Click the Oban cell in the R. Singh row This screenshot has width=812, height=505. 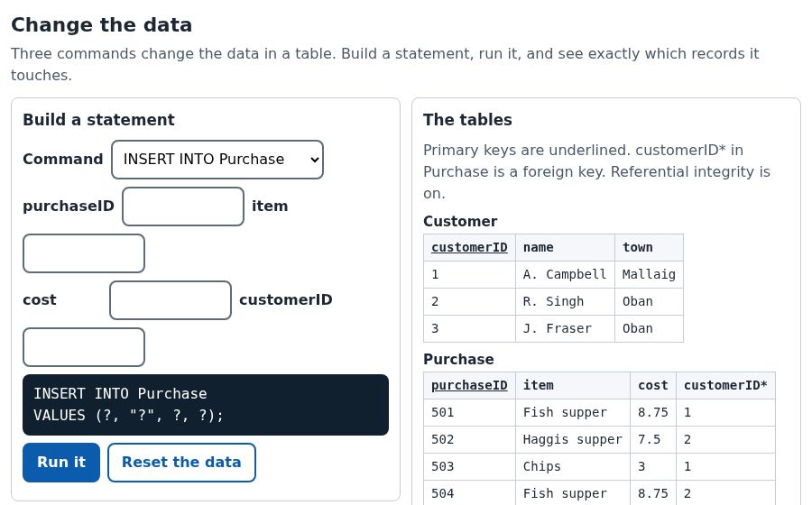pyautogui.click(x=649, y=302)
